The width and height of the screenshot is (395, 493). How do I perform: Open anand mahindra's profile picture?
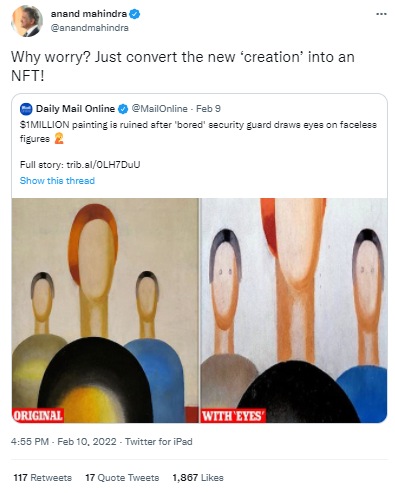click(x=27, y=21)
